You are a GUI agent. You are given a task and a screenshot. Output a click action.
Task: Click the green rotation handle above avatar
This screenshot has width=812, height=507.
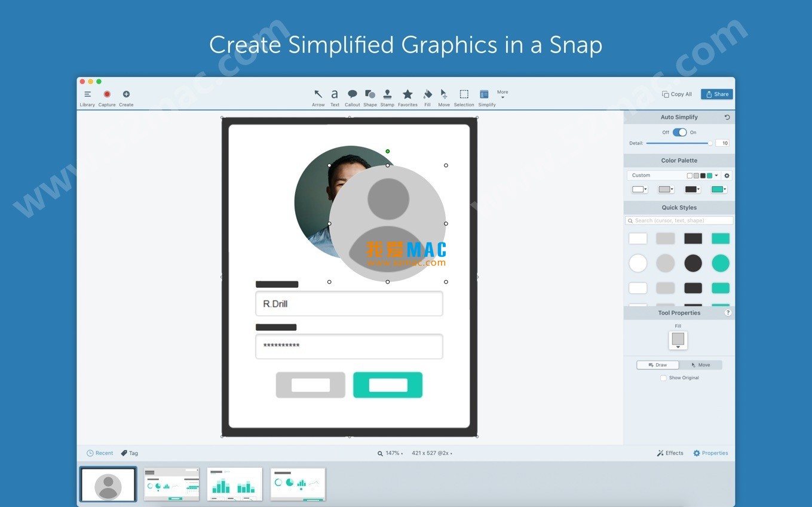pyautogui.click(x=387, y=151)
